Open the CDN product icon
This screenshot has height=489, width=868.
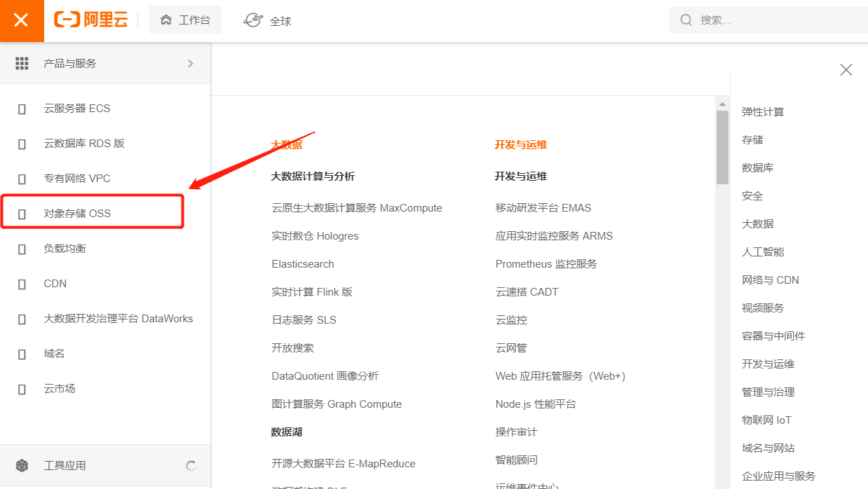(22, 283)
